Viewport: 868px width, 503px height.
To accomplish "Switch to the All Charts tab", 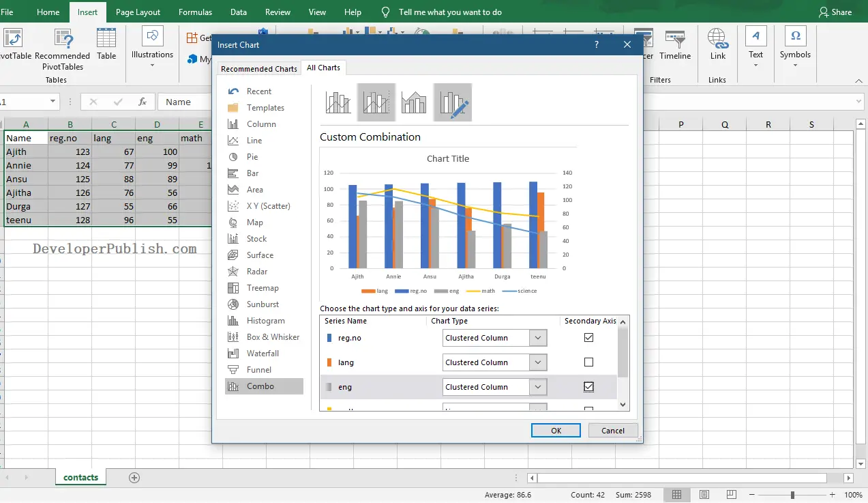I will pyautogui.click(x=324, y=68).
